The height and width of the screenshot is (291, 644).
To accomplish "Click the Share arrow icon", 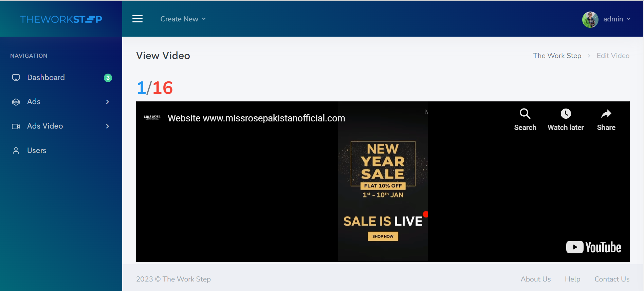I will (606, 114).
